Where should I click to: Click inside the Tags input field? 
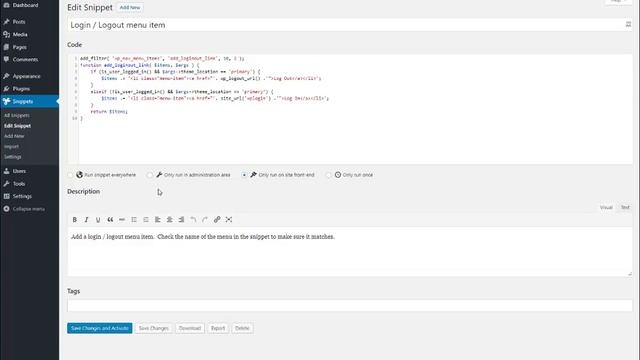click(x=350, y=306)
